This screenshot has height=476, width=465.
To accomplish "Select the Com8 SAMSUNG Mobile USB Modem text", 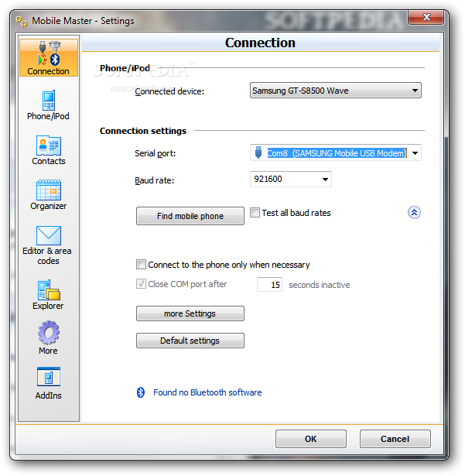I will tap(337, 153).
